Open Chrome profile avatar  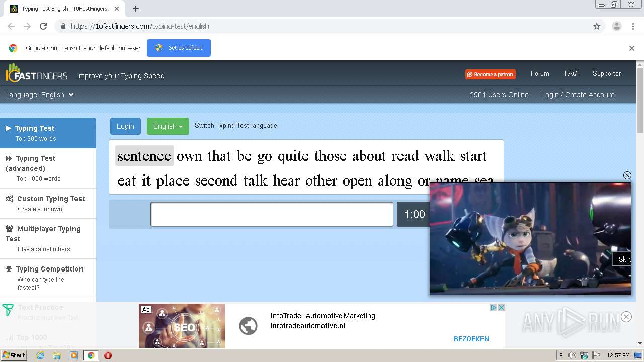pos(616,26)
